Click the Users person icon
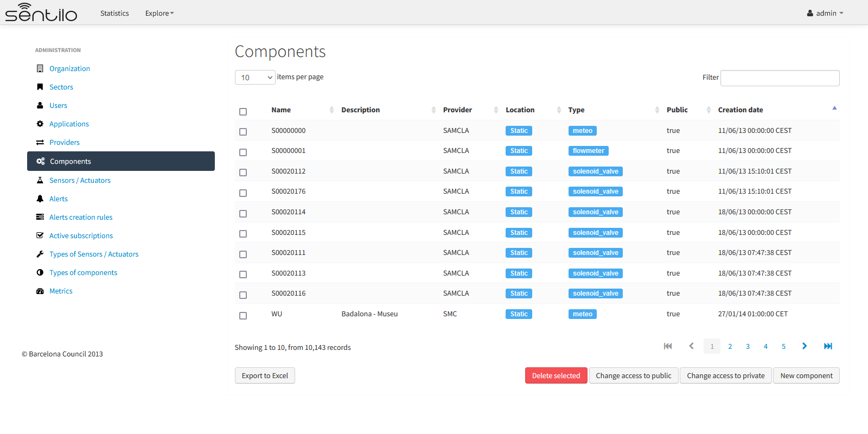Viewport: 868px width, 434px height. (x=40, y=105)
